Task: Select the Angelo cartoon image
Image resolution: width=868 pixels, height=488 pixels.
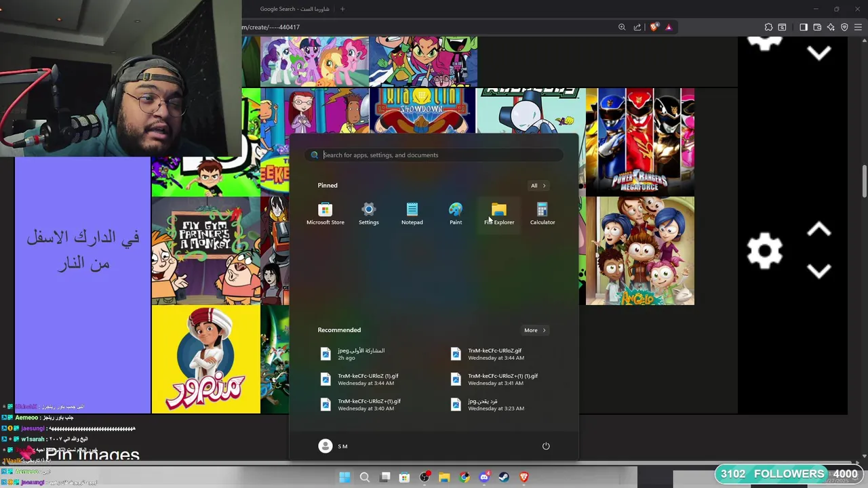Action: click(640, 251)
